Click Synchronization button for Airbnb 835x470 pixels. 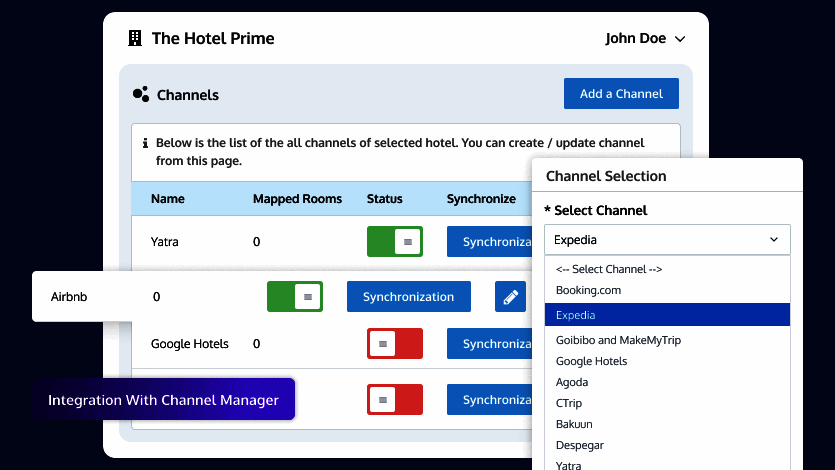408,297
